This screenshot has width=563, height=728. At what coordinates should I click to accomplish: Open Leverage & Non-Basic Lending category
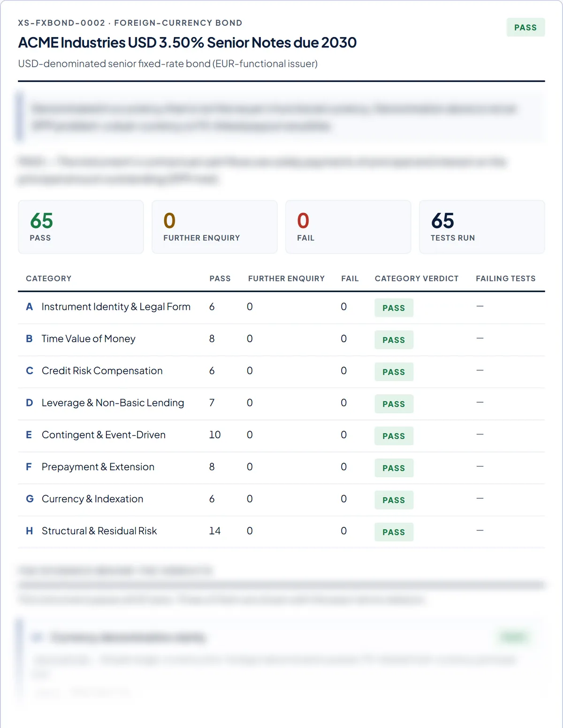[x=281, y=404]
